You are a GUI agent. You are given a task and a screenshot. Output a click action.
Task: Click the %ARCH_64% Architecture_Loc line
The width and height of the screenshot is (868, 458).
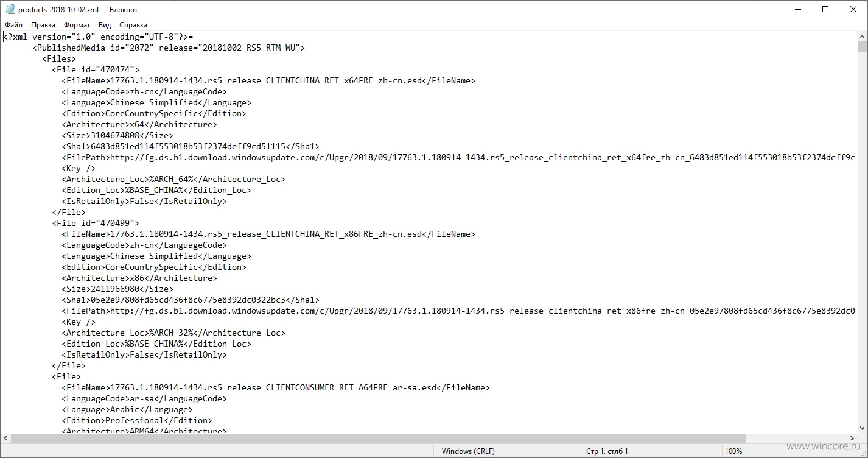173,179
